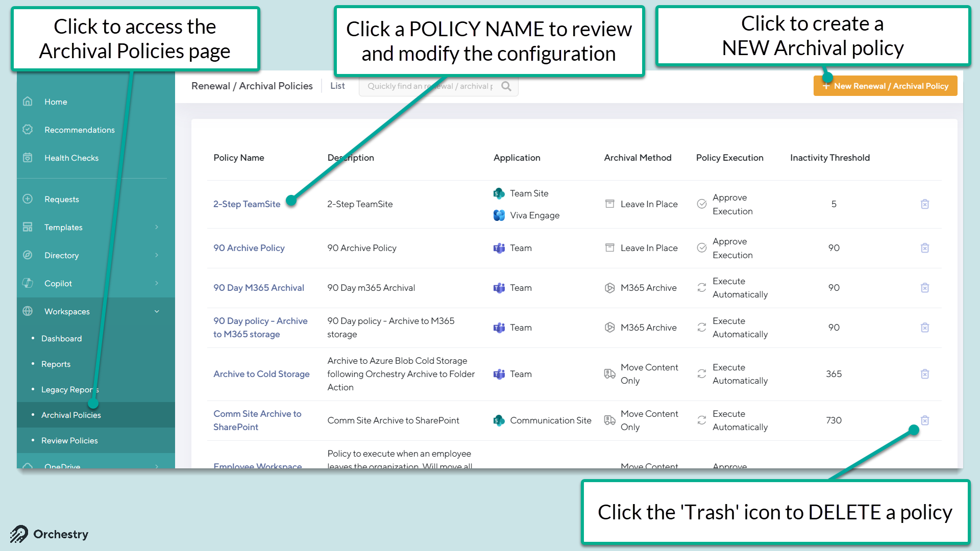Click the Requests plus-circle icon
Image resolution: width=980 pixels, height=551 pixels.
(x=28, y=199)
